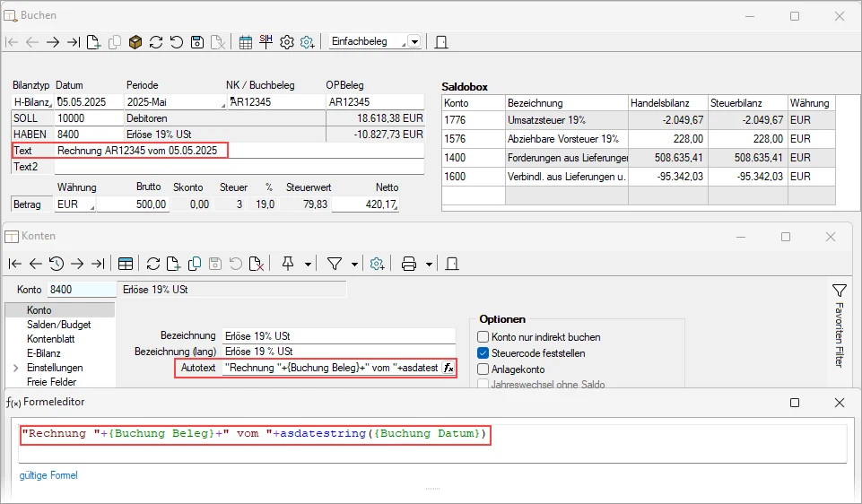Click the 'gültige Formel' status link
This screenshot has width=862, height=504.
pyautogui.click(x=48, y=475)
